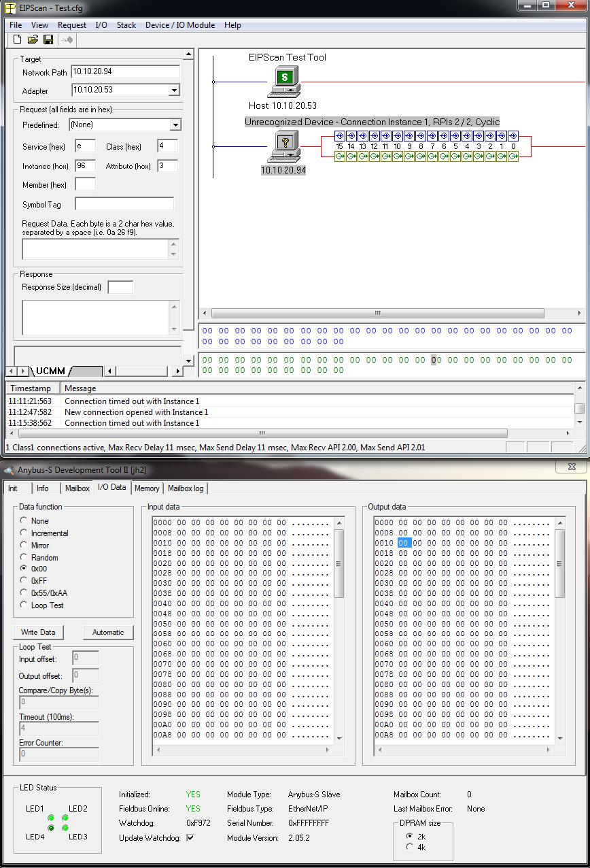Click the blue input bit icon above 4
The image size is (590, 868).
point(467,136)
